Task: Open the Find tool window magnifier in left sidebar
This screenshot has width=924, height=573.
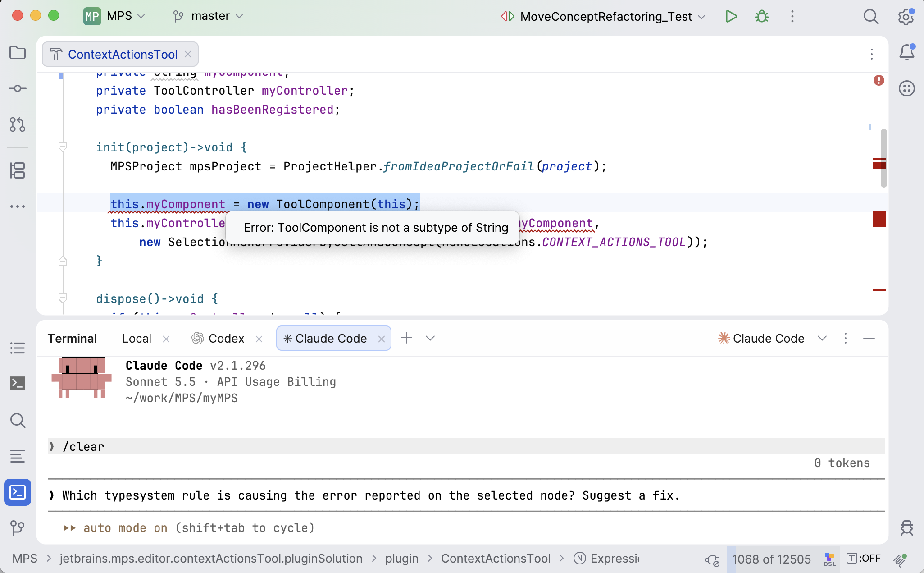Action: click(x=18, y=420)
